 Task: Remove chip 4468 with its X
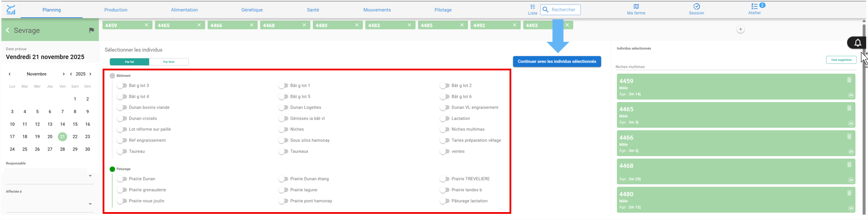pos(304,25)
